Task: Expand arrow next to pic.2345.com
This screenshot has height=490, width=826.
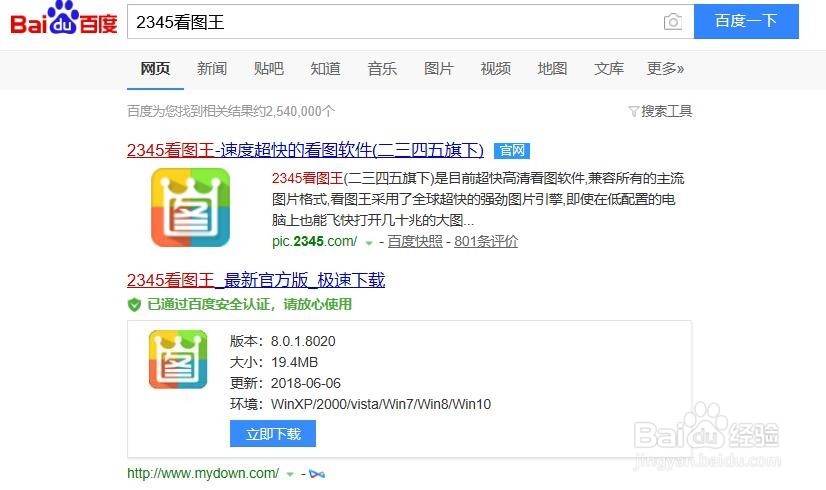Action: pyautogui.click(x=369, y=243)
